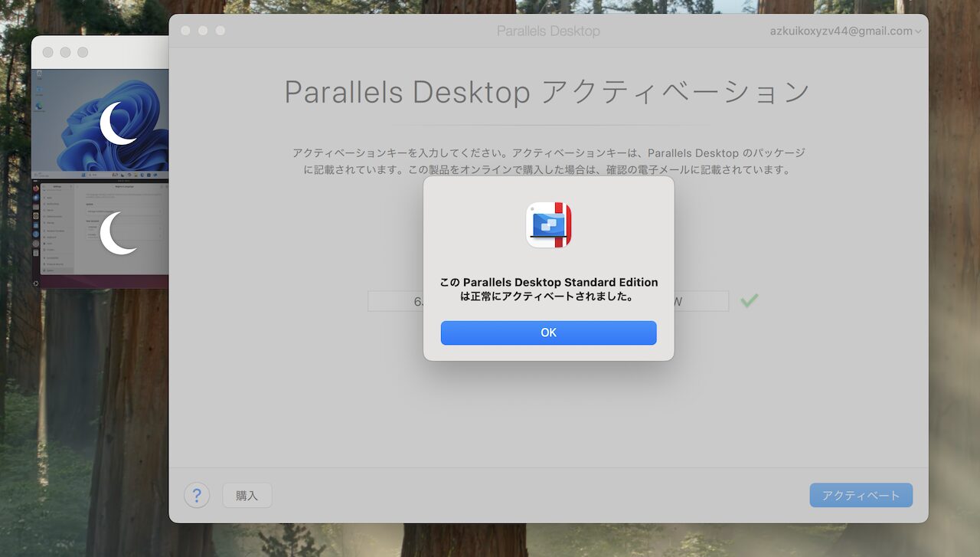Click the Parallels Desktop app icon in dialog
This screenshot has height=557, width=980.
(548, 225)
